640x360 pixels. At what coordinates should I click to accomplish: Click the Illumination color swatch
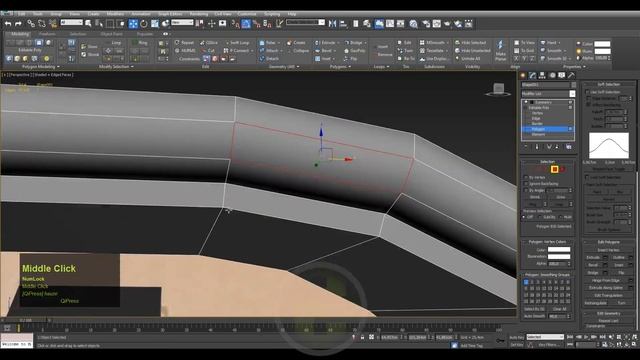(x=559, y=256)
